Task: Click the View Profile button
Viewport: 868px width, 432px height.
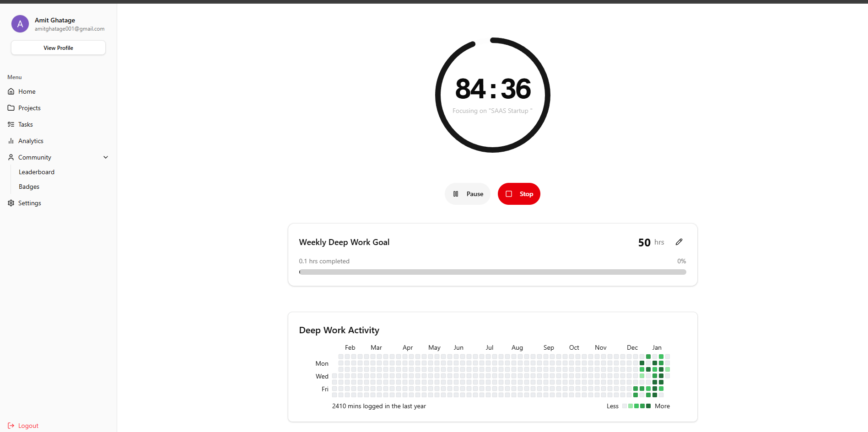Action: tap(58, 48)
